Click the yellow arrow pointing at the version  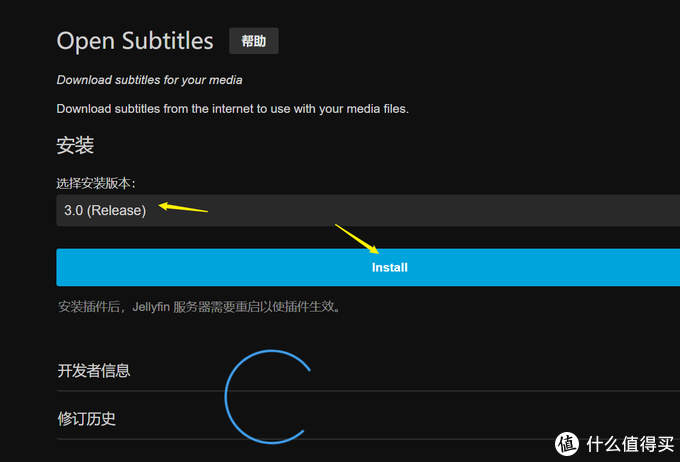click(183, 209)
